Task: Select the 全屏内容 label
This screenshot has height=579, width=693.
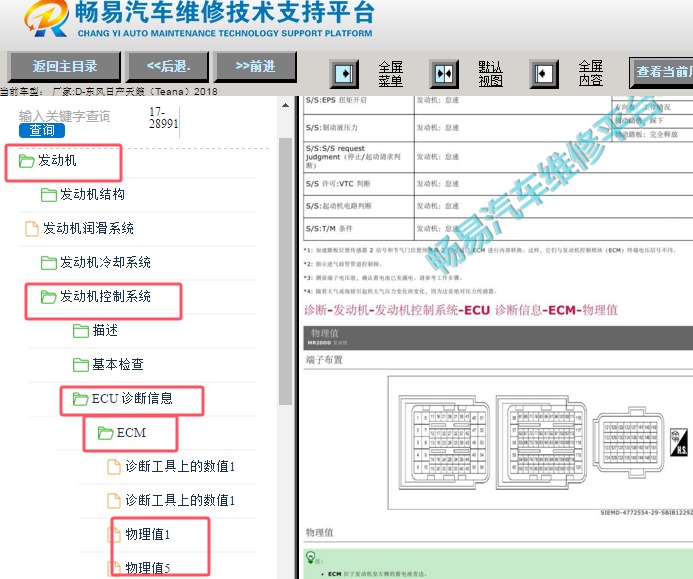Action: (x=591, y=73)
